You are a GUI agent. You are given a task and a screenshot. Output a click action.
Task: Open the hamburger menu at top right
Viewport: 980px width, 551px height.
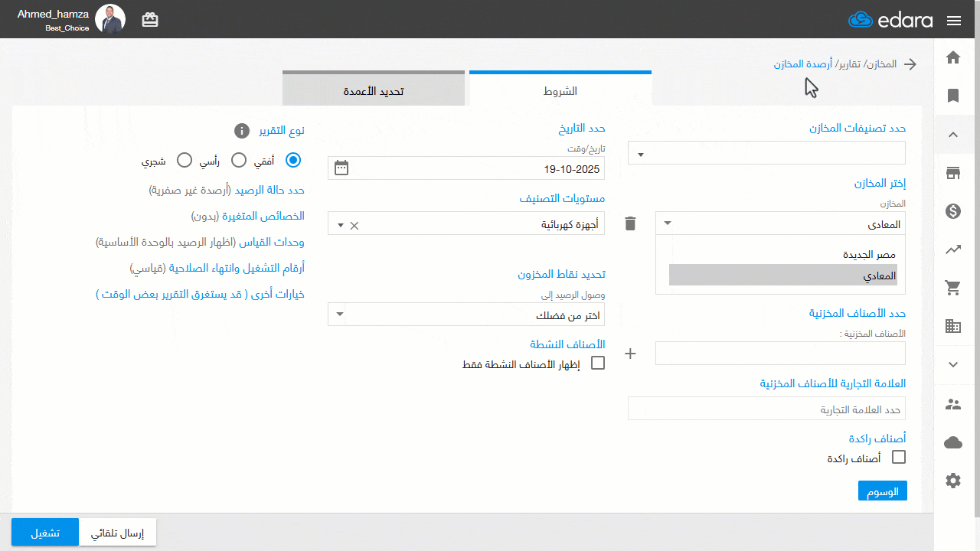pyautogui.click(x=954, y=20)
